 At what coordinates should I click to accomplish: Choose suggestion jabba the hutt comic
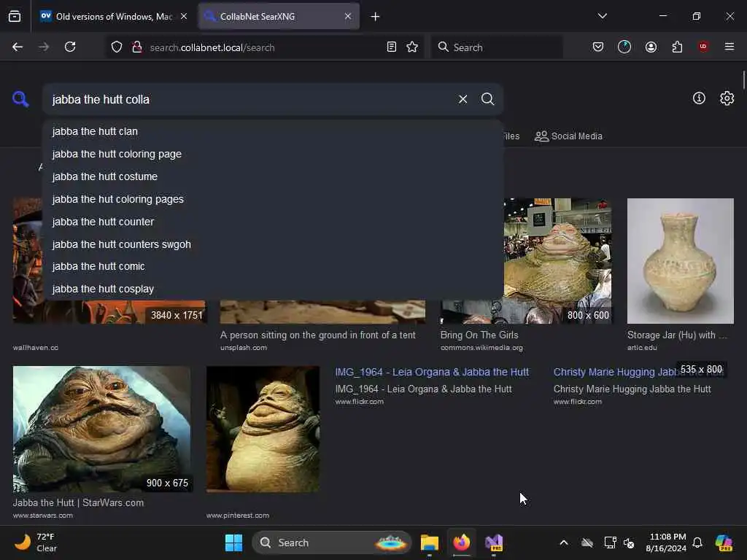(x=273, y=267)
